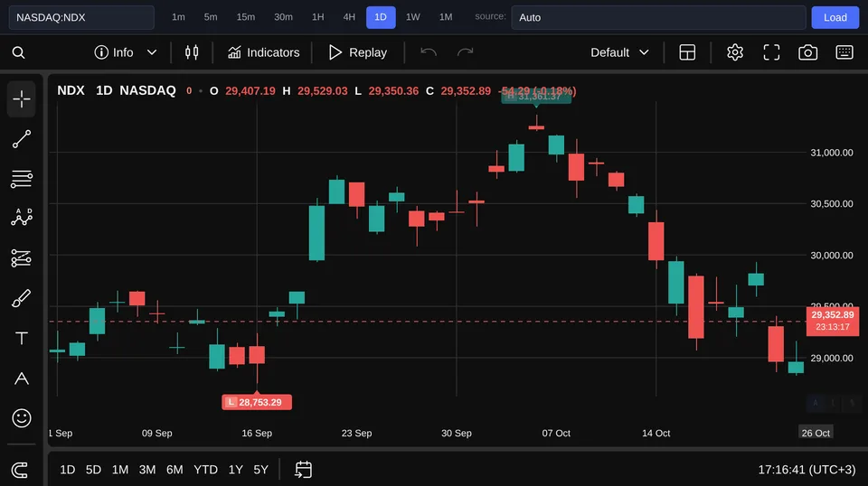Click the 28,753.29 low price label

coord(257,402)
